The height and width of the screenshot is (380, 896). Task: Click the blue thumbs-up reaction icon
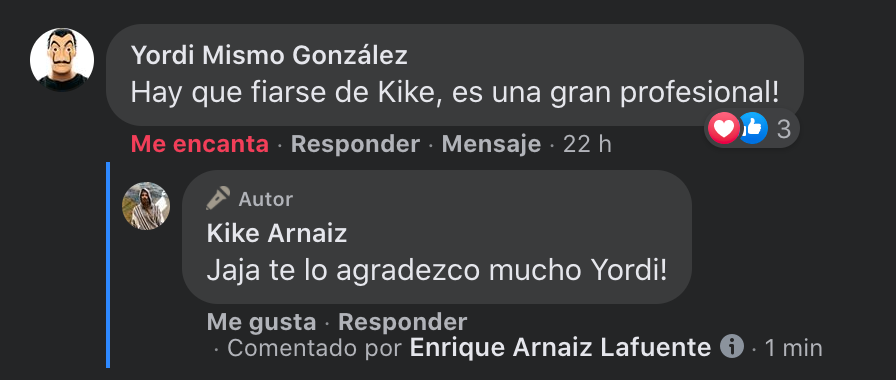coord(753,128)
